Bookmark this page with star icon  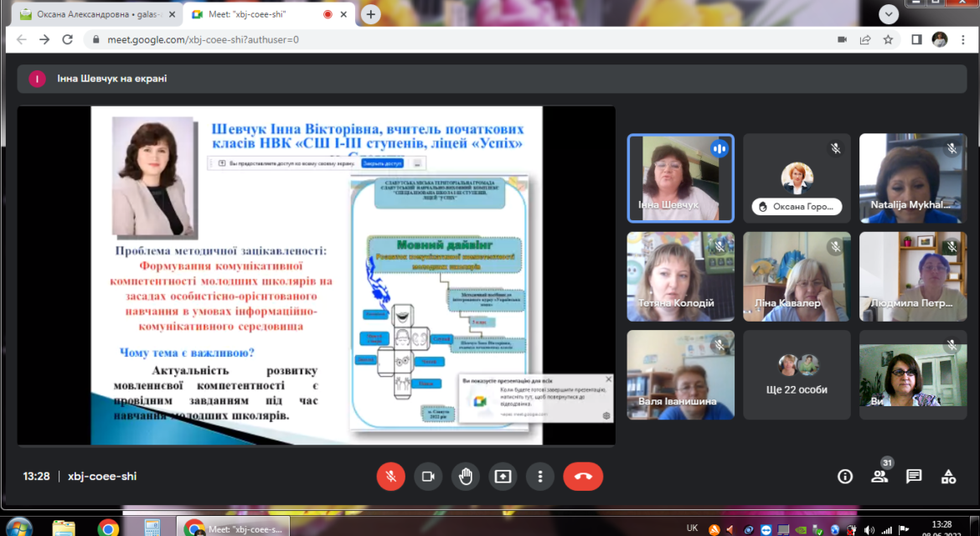coord(888,39)
